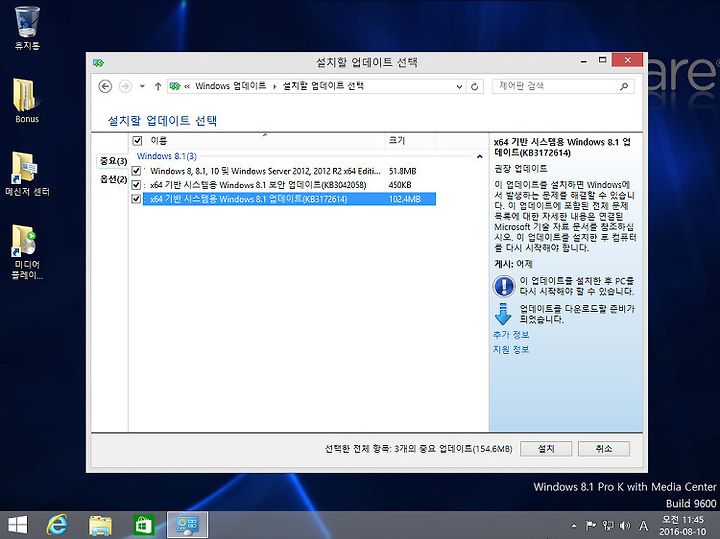Expand the address bar history dropdown
720x539 pixels.
click(459, 86)
